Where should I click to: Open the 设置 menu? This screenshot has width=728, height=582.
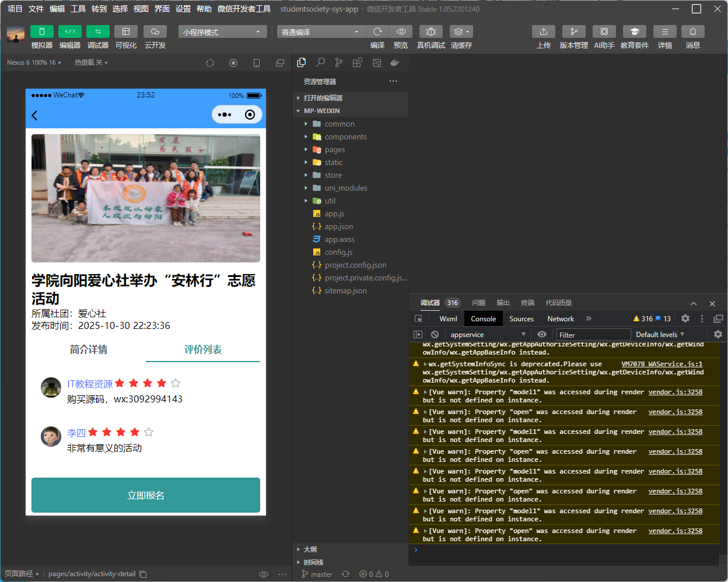coord(183,9)
